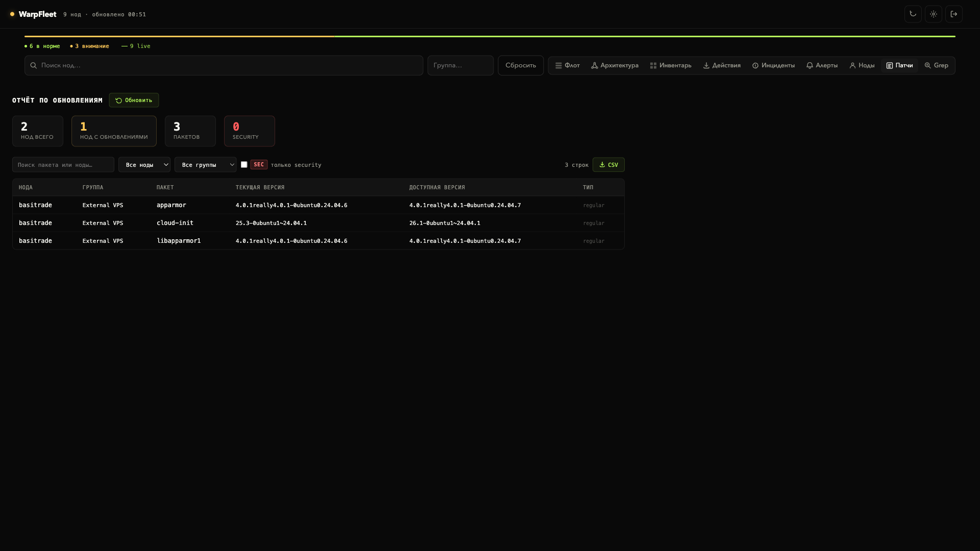Expand the Все группы dropdown
Screen dimensions: 980x551
tap(205, 164)
